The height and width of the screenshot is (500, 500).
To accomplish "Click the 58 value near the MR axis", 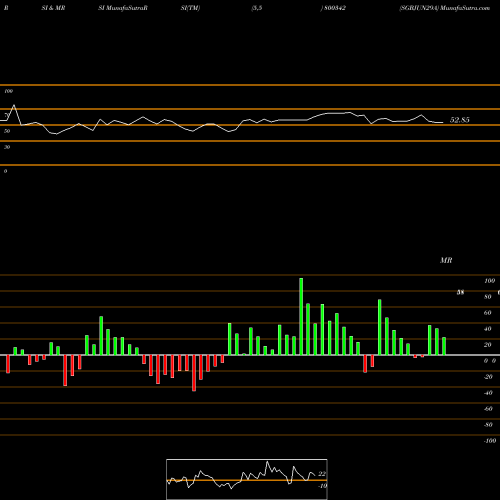I will tap(460, 293).
